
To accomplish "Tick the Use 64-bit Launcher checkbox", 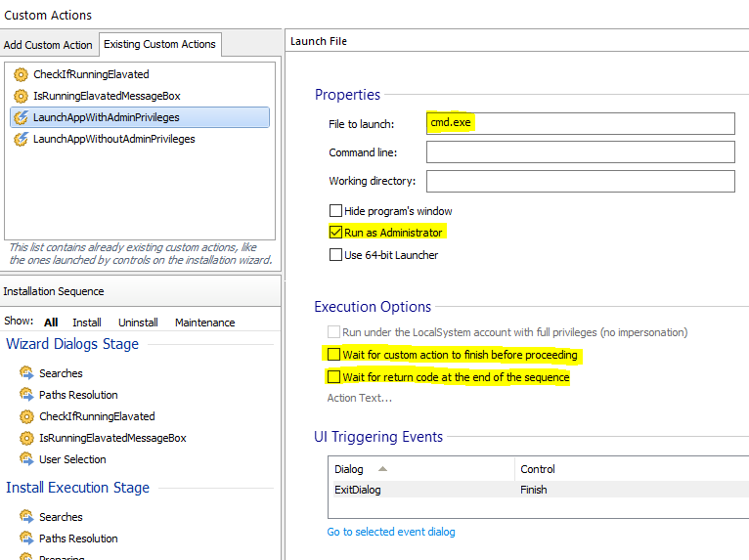I will click(x=335, y=255).
